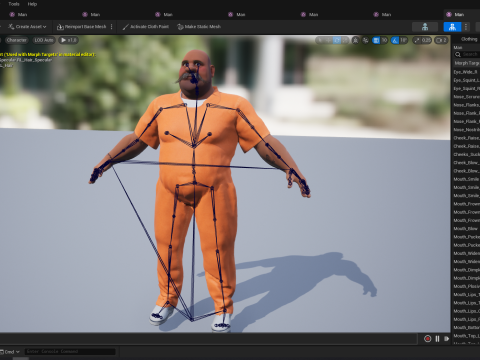Toggle scale snapping in viewport
Viewport: 480px width, 360px height.
417,40
